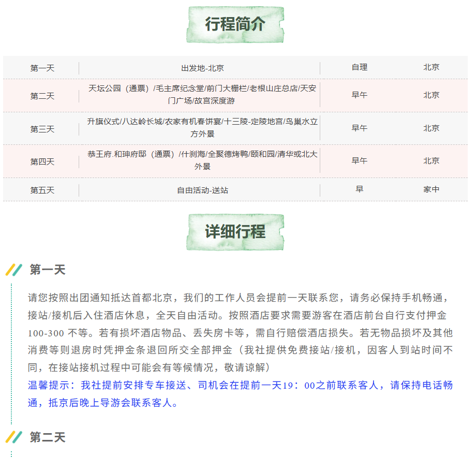Click the 行程简介 banner title
The height and width of the screenshot is (458, 476).
point(235,24)
